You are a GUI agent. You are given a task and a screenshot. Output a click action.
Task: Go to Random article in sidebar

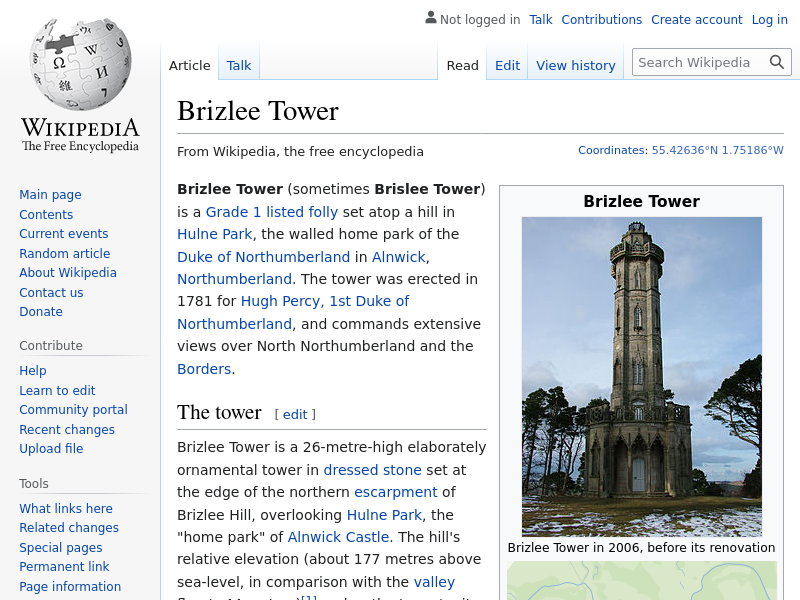[64, 253]
